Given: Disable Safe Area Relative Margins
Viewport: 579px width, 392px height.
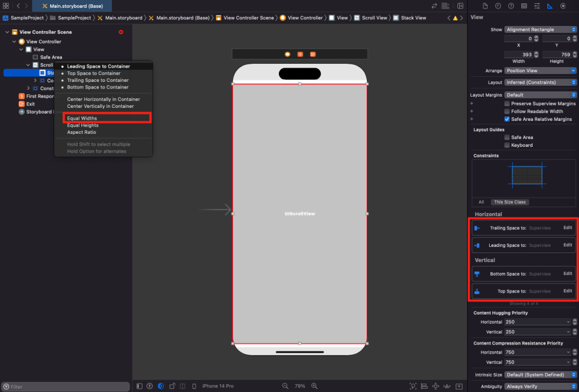Looking at the screenshot, I should [506, 119].
